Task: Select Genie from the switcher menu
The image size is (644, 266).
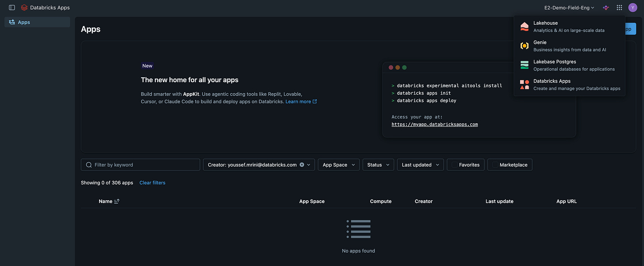Action: pos(569,46)
